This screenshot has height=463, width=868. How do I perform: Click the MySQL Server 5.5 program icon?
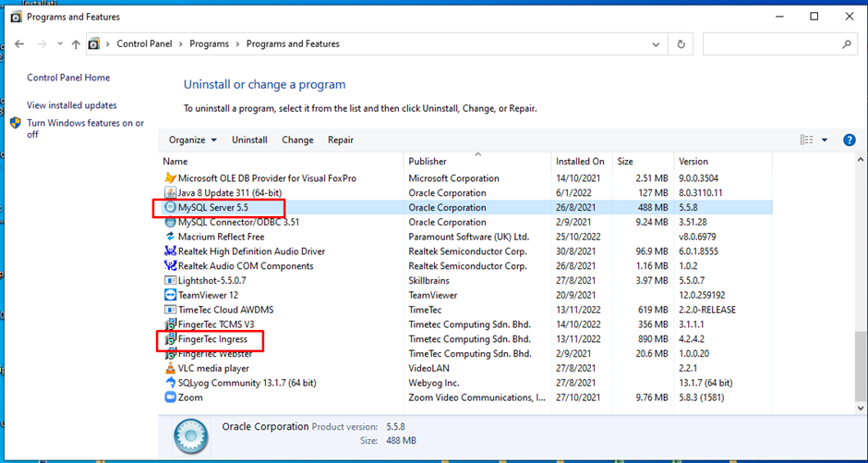click(x=170, y=208)
